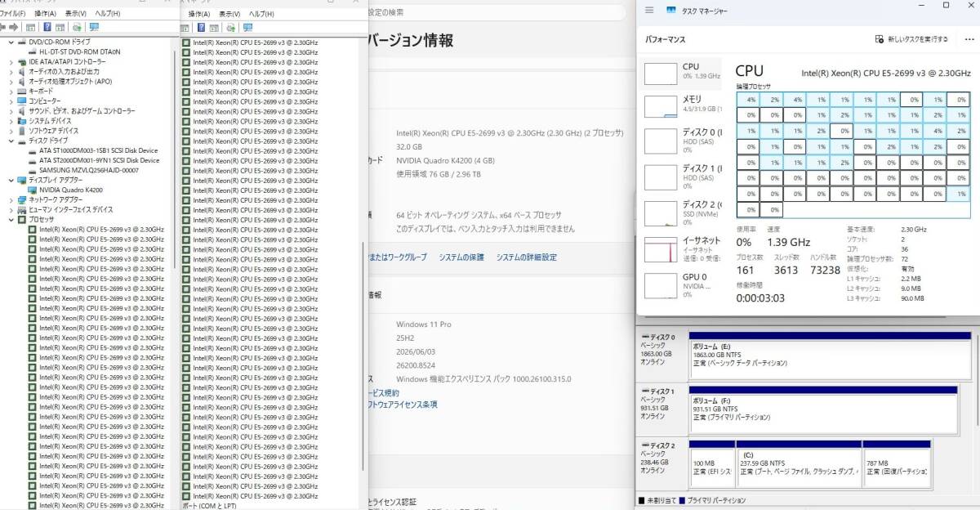This screenshot has height=510, width=980.
Task: Click the SAMSUNG MZVLQ256HAJD drive icon
Action: point(33,170)
